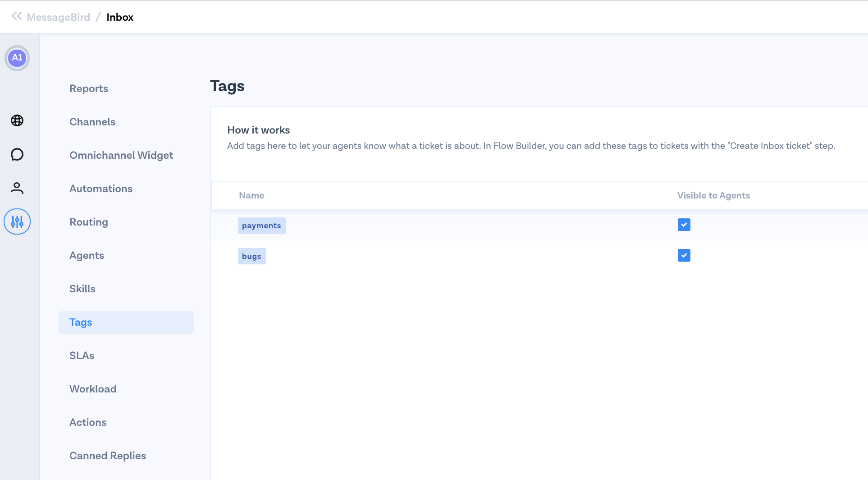This screenshot has height=480, width=868.
Task: Go to the Agents page
Action: [87, 255]
